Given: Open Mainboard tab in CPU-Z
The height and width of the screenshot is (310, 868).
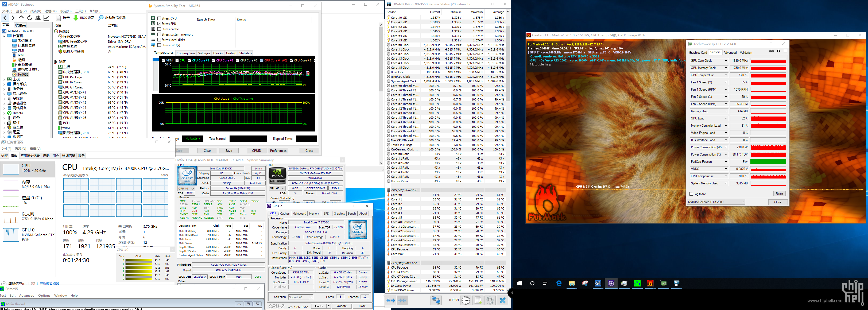Looking at the screenshot, I should (299, 214).
